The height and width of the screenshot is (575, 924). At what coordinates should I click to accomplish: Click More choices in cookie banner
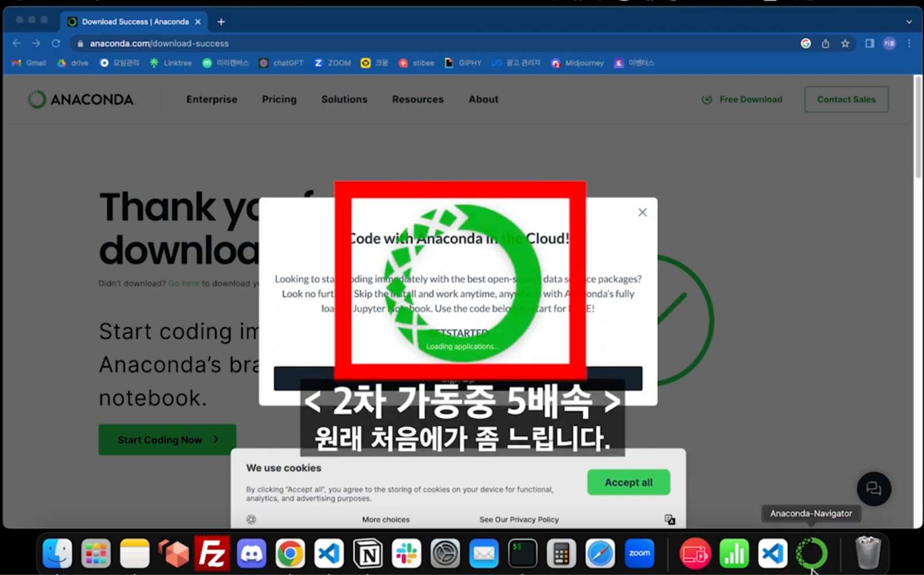tap(386, 520)
